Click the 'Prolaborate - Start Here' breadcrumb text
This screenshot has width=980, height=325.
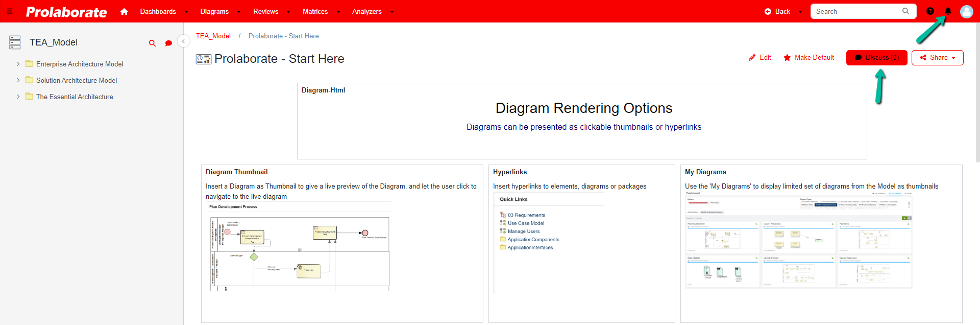pyautogui.click(x=284, y=36)
